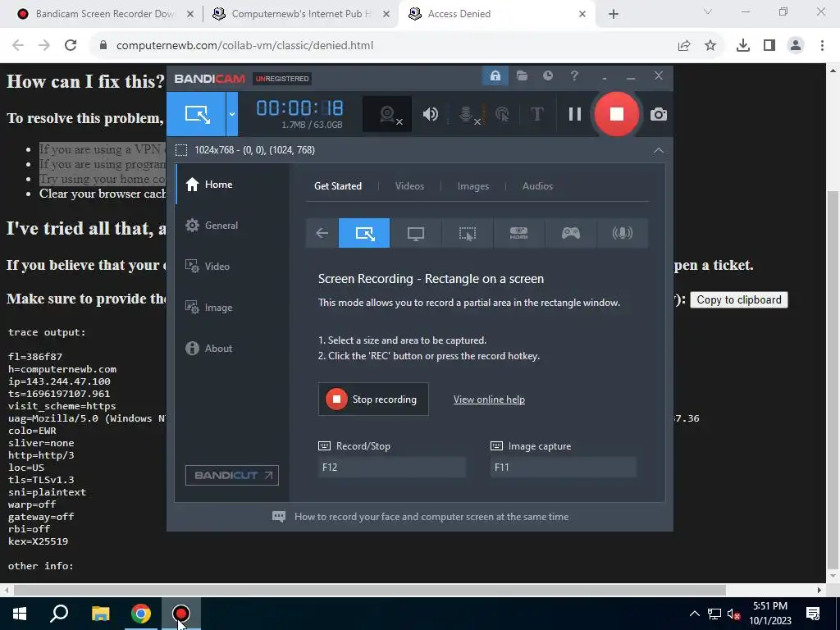Open the face and screen recording tip link
The height and width of the screenshot is (630, 840).
click(x=431, y=517)
